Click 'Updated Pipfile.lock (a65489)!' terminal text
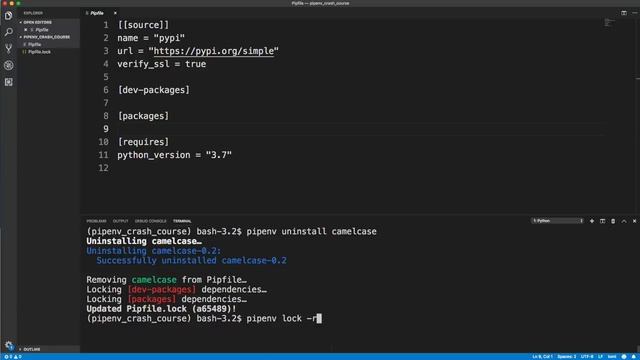Viewport: 640px width, 360px height. point(161,309)
